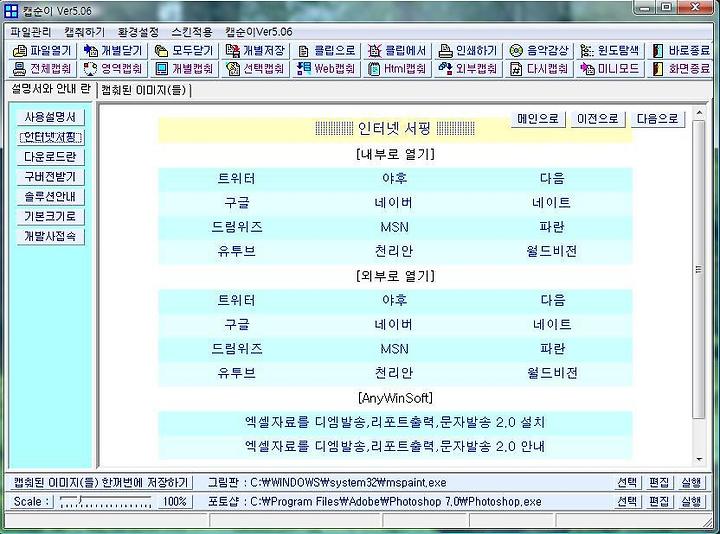The height and width of the screenshot is (534, 720).
Task: Click the 개발사접속 sidebar button
Action: pyautogui.click(x=51, y=236)
